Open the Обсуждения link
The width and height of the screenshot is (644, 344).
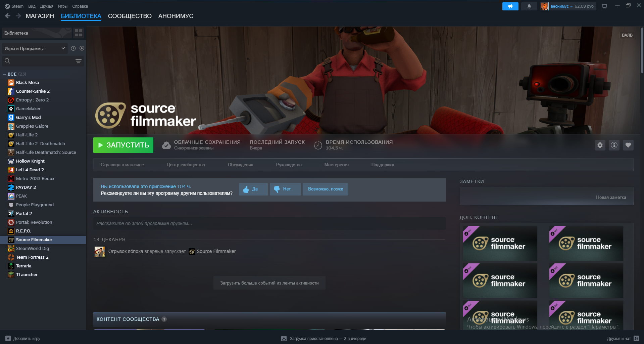(241, 165)
